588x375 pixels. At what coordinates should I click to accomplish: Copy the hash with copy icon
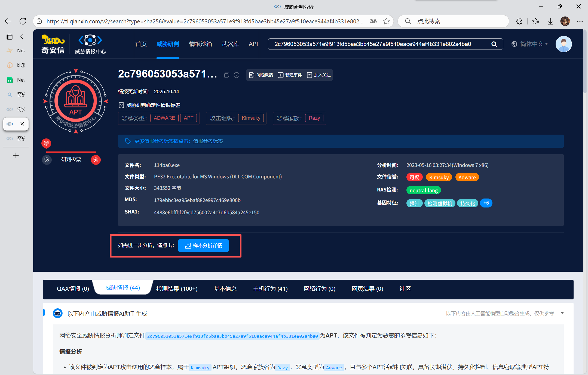(227, 75)
